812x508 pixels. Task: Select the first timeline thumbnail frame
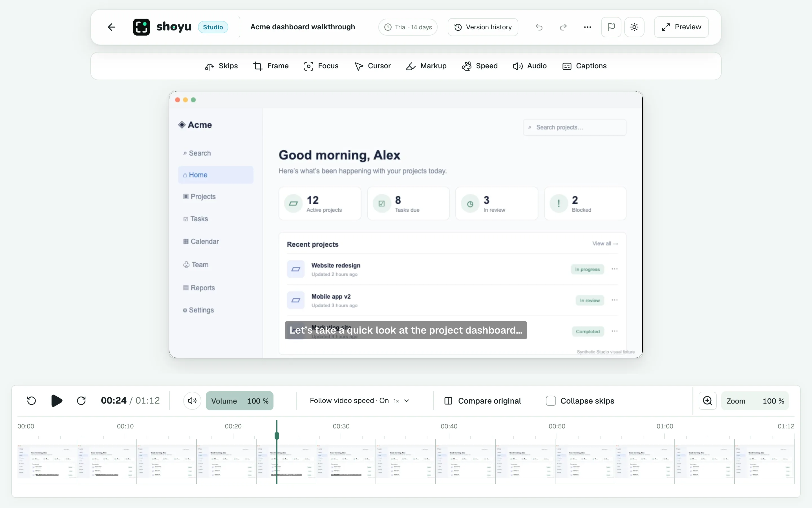pyautogui.click(x=47, y=461)
